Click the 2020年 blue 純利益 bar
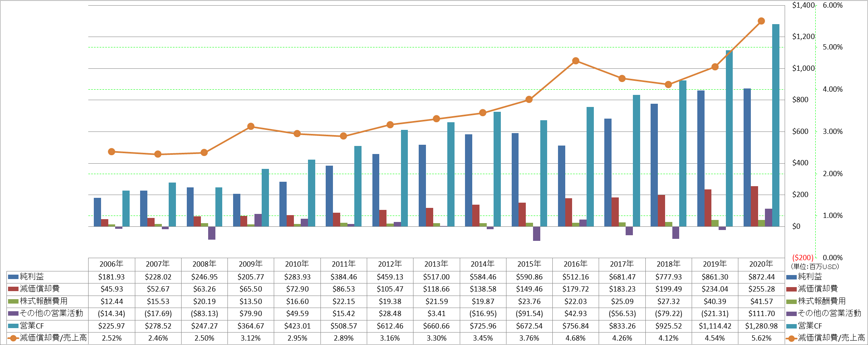 pyautogui.click(x=747, y=158)
